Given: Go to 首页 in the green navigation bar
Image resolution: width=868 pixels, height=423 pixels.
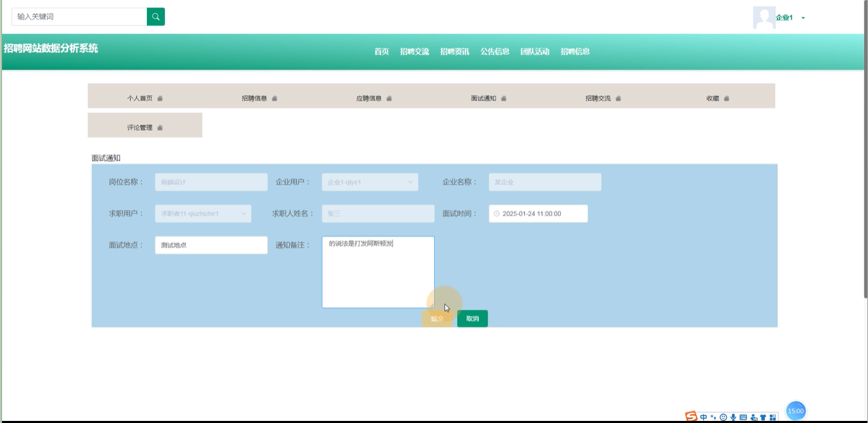Looking at the screenshot, I should coord(381,52).
